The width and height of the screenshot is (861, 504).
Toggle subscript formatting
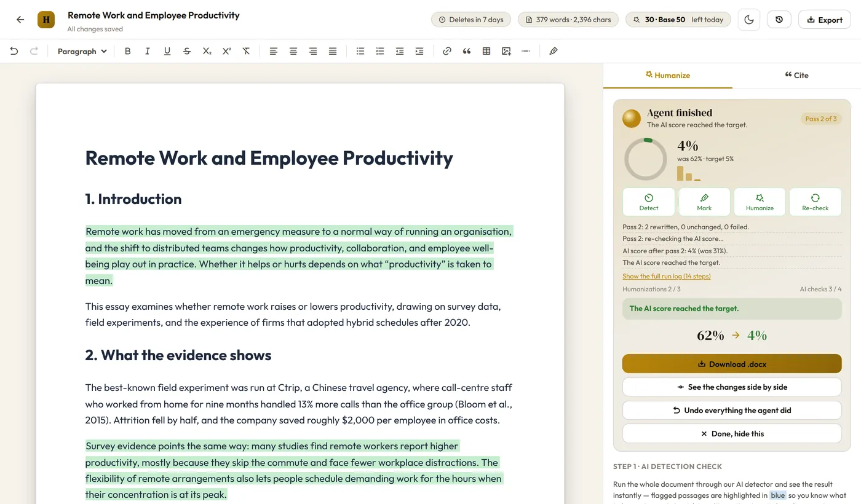point(207,52)
